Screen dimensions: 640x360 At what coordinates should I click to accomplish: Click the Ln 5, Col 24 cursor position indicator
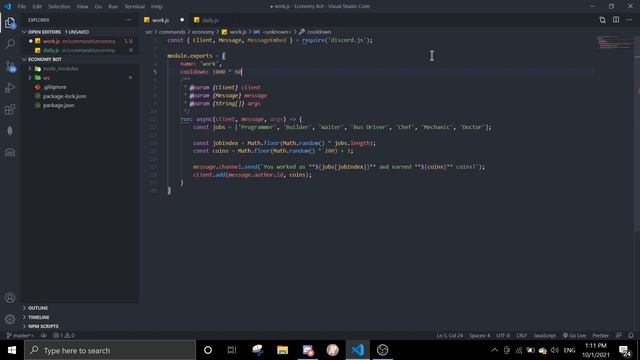point(450,336)
